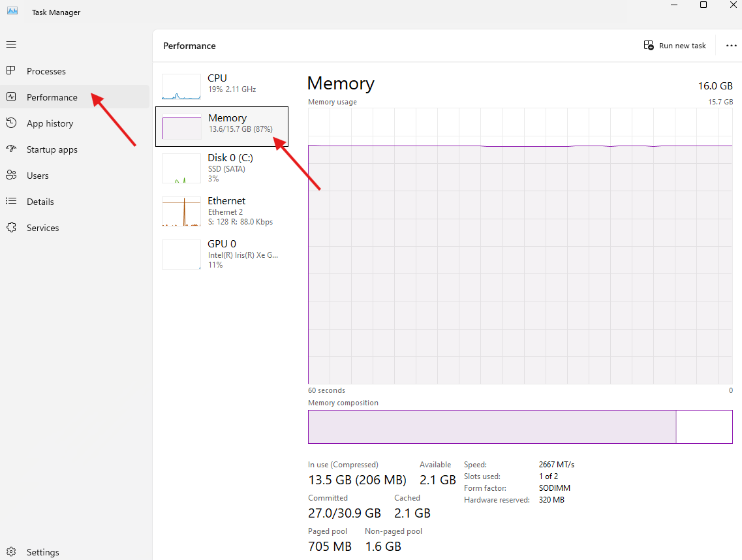Maximize the Task Manager window
The width and height of the screenshot is (742, 560).
(x=703, y=5)
